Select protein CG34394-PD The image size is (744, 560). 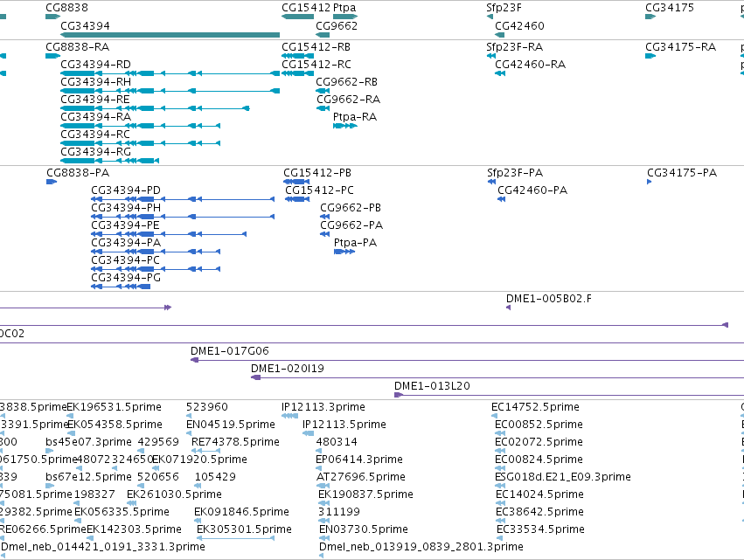pos(126,190)
